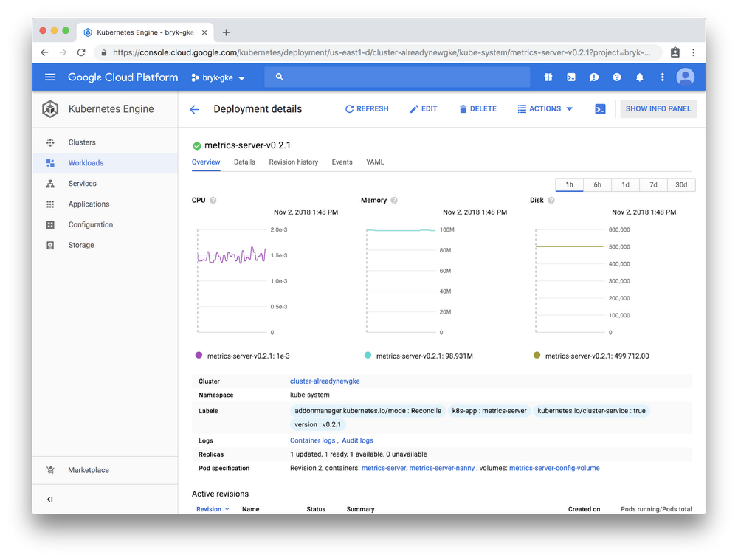Open the metrics-server-nanny container link
Image resolution: width=738 pixels, height=560 pixels.
pos(442,468)
